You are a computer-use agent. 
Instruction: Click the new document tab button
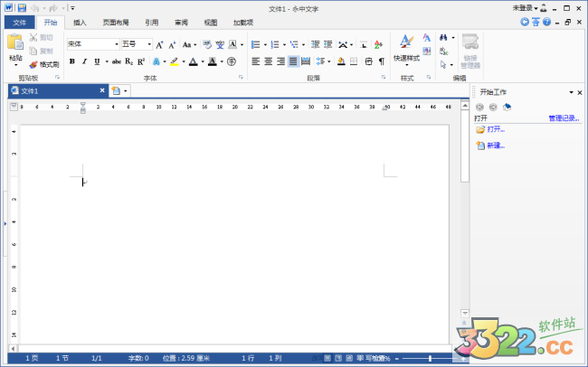tap(116, 90)
